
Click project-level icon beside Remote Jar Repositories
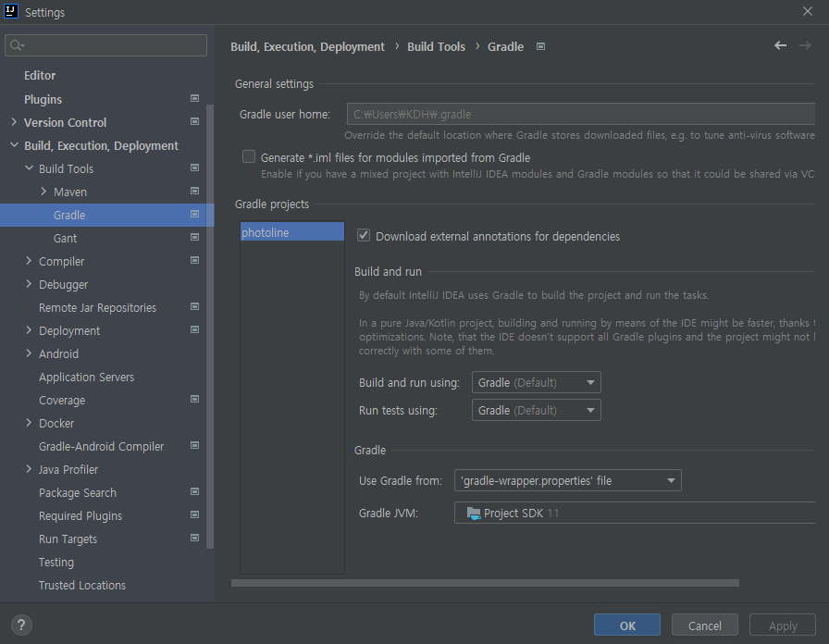pos(194,306)
